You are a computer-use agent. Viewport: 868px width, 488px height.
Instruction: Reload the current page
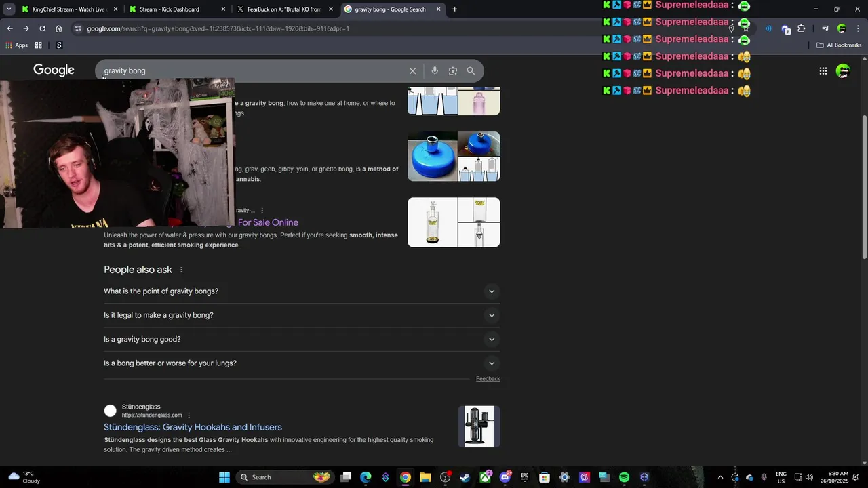coord(42,28)
